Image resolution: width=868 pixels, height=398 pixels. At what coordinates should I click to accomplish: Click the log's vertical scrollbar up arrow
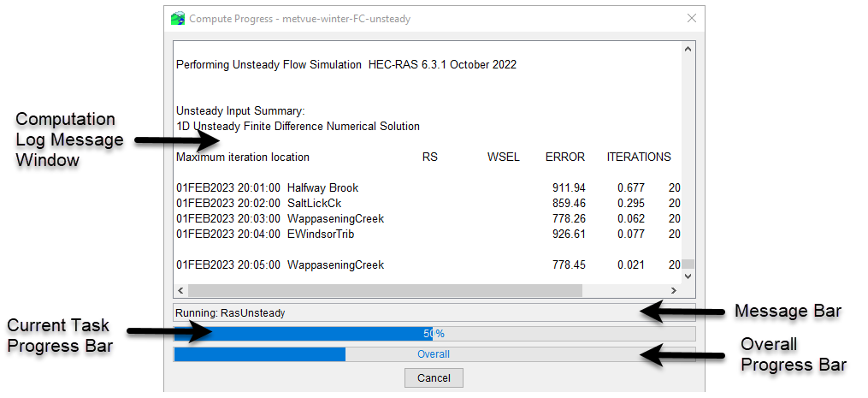687,50
